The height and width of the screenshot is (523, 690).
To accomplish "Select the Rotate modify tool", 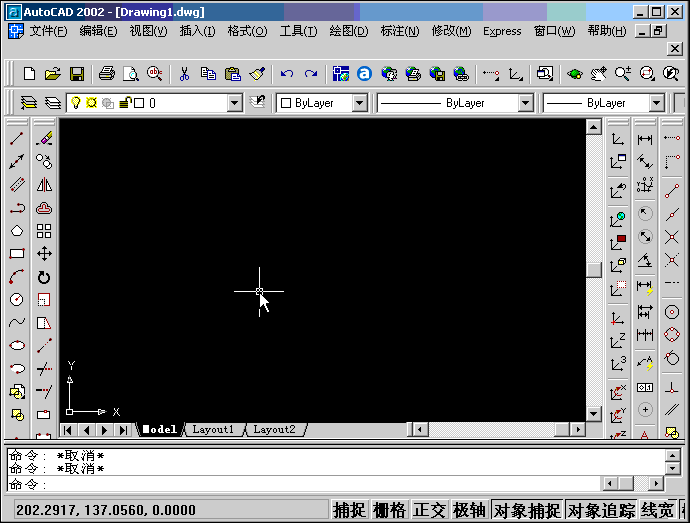I will click(44, 277).
